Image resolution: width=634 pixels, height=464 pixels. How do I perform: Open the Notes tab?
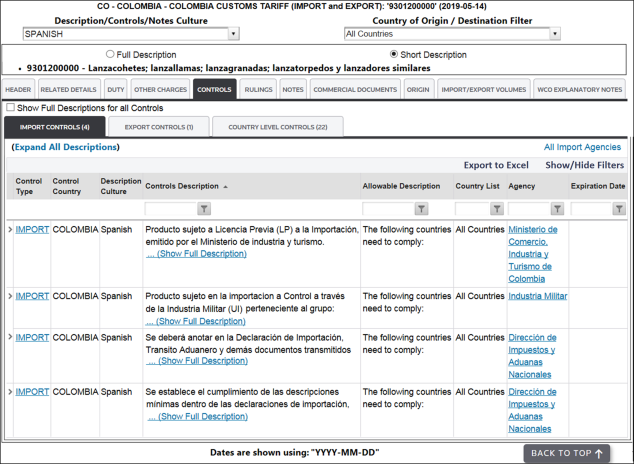[293, 89]
